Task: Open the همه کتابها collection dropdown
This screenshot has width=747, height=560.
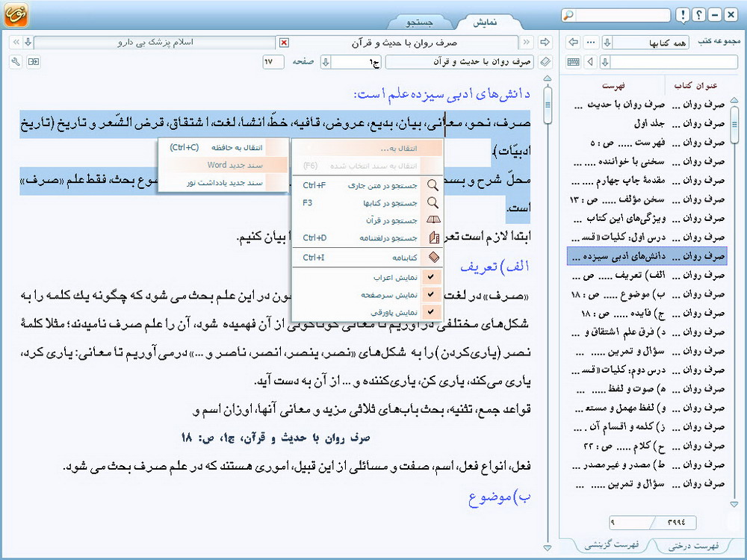Action: tap(607, 43)
